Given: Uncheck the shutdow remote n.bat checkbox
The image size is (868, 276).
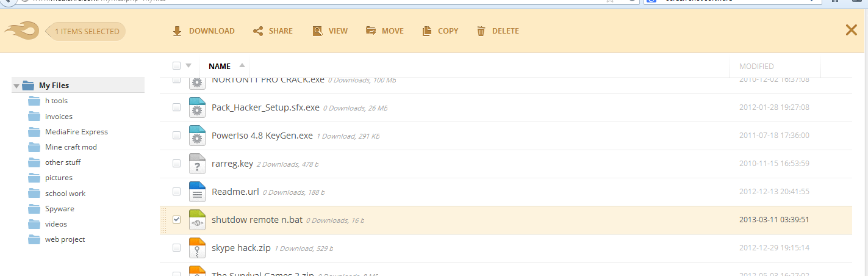Looking at the screenshot, I should coord(176,220).
